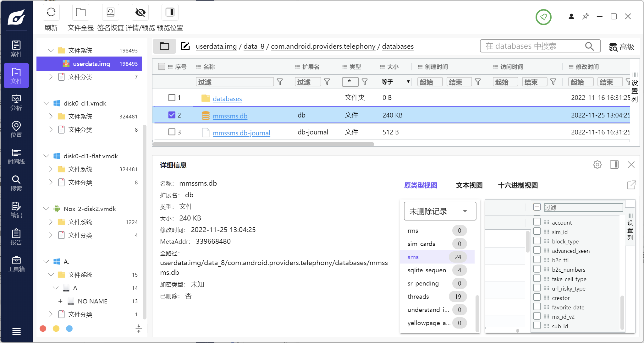Click the 刷新 refresh icon

[x=51, y=12]
